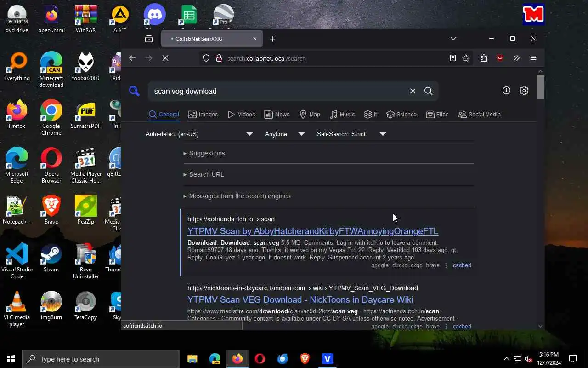Switch to the Music category tab
The image size is (588, 368).
click(342, 115)
